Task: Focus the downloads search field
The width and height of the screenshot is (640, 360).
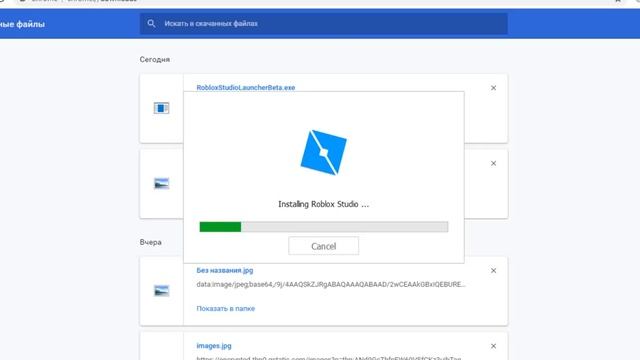Action: (x=324, y=24)
